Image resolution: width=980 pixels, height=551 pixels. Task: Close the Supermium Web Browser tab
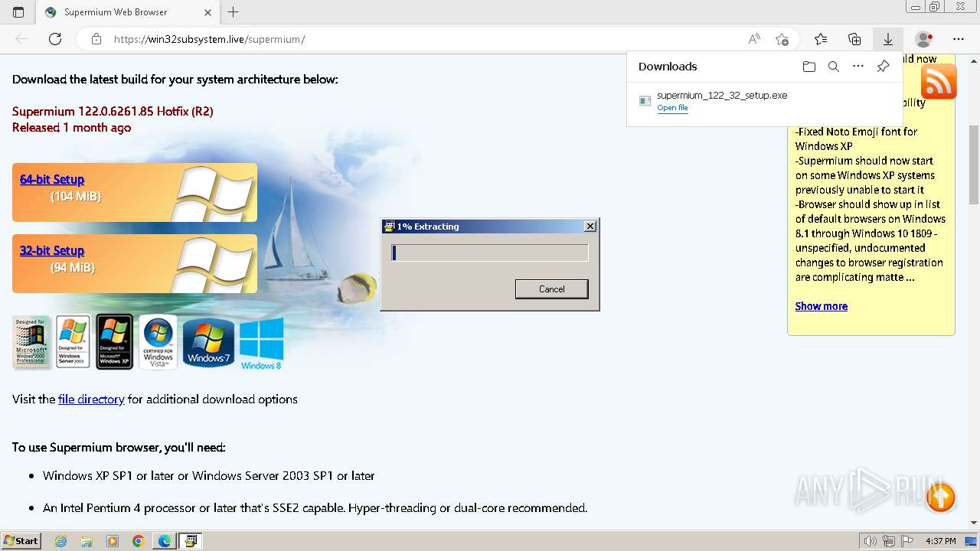[x=208, y=12]
